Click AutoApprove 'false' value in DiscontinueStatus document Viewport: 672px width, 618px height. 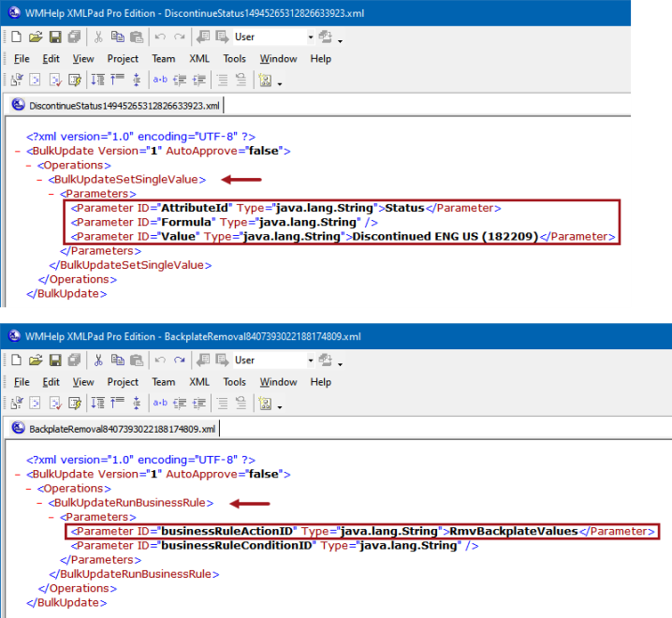[x=264, y=151]
